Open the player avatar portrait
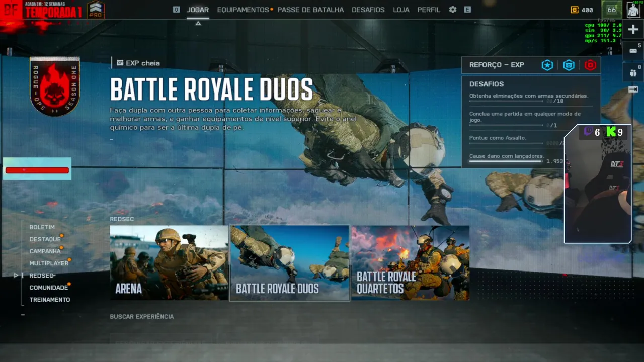 pyautogui.click(x=634, y=10)
